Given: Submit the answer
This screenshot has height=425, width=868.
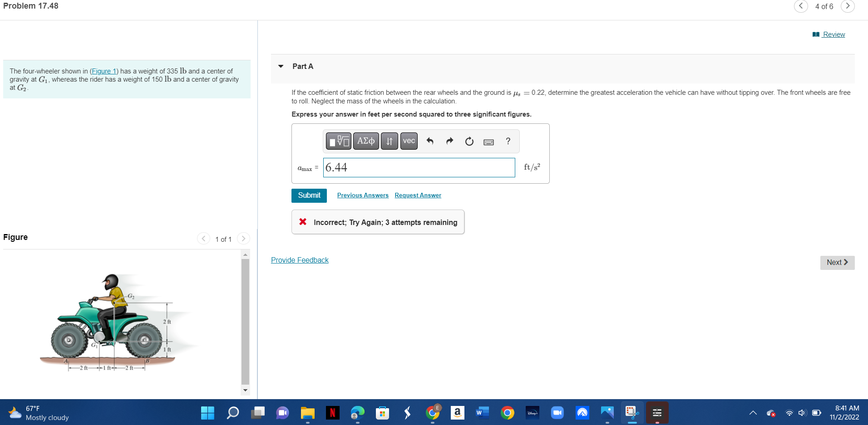Looking at the screenshot, I should coord(309,195).
